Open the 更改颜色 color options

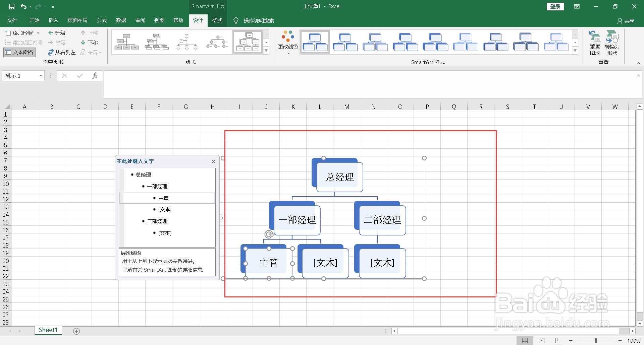[288, 43]
